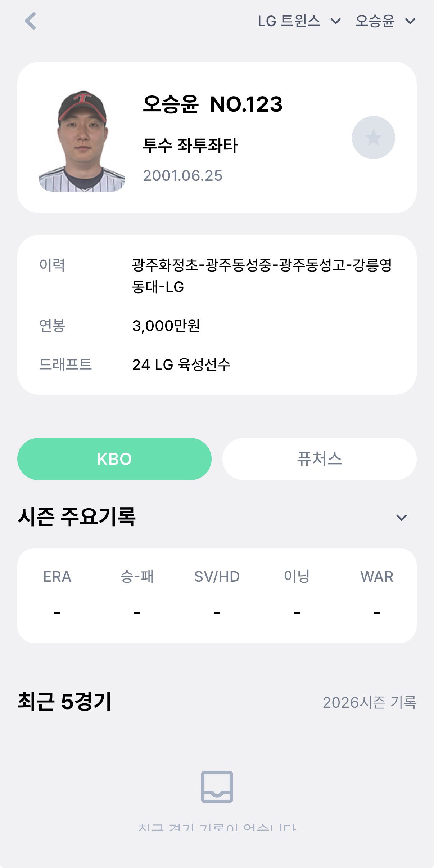Tap the 오승윤 NO.123 name heading

[x=213, y=104]
